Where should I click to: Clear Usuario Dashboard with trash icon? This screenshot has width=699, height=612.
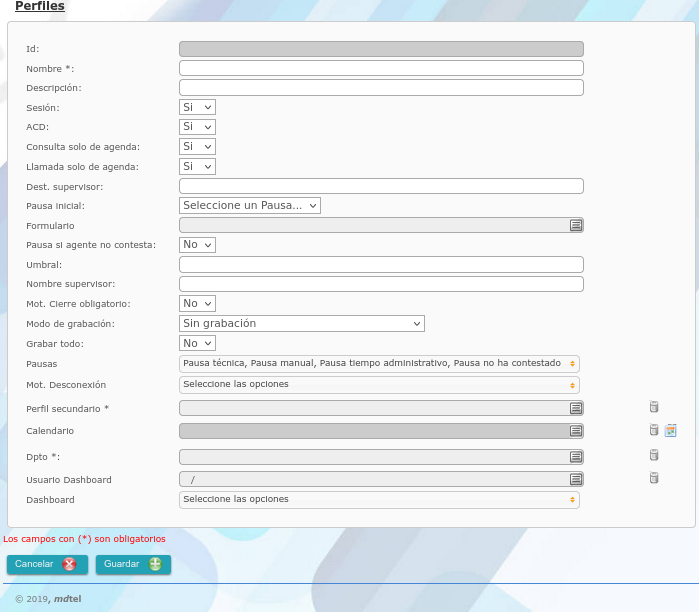654,478
